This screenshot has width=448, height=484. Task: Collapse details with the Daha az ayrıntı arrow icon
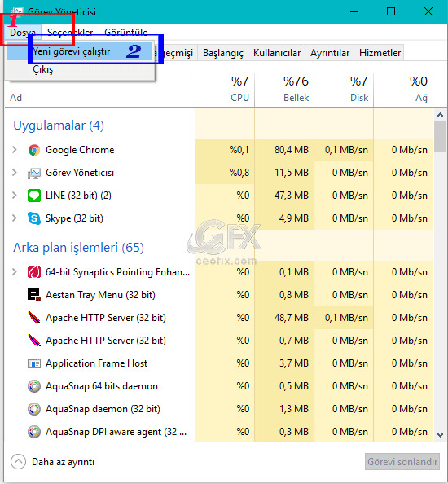(18, 462)
